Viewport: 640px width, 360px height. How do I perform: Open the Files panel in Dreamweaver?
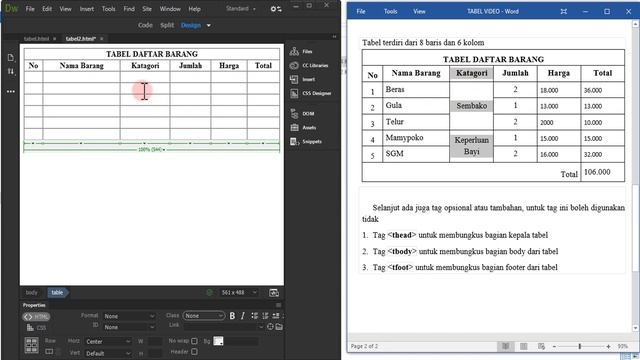coord(301,51)
